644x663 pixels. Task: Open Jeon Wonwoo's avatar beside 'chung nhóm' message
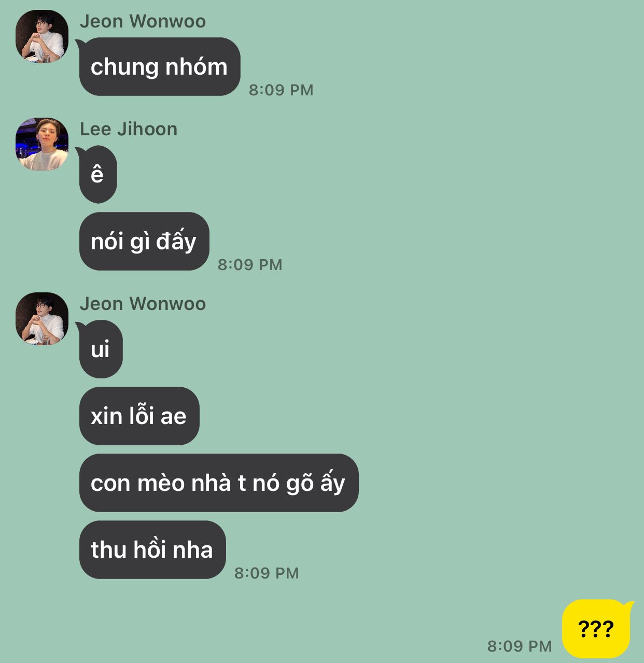[x=42, y=36]
